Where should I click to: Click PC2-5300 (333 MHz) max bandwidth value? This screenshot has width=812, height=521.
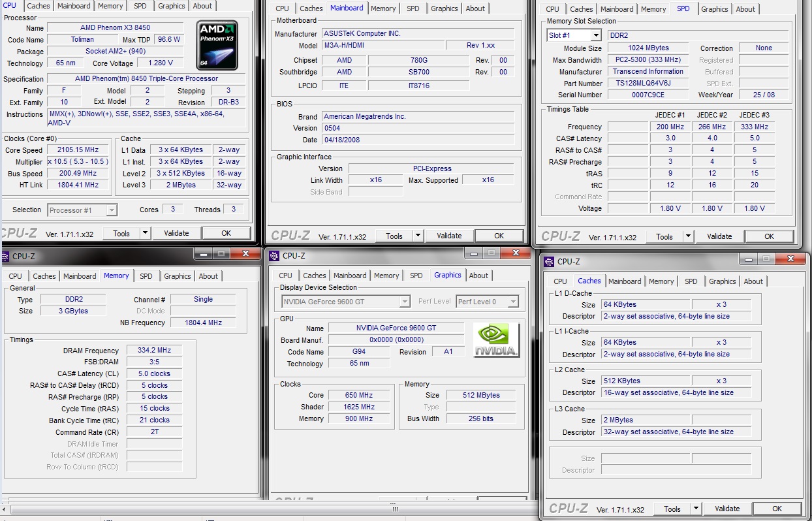click(648, 60)
